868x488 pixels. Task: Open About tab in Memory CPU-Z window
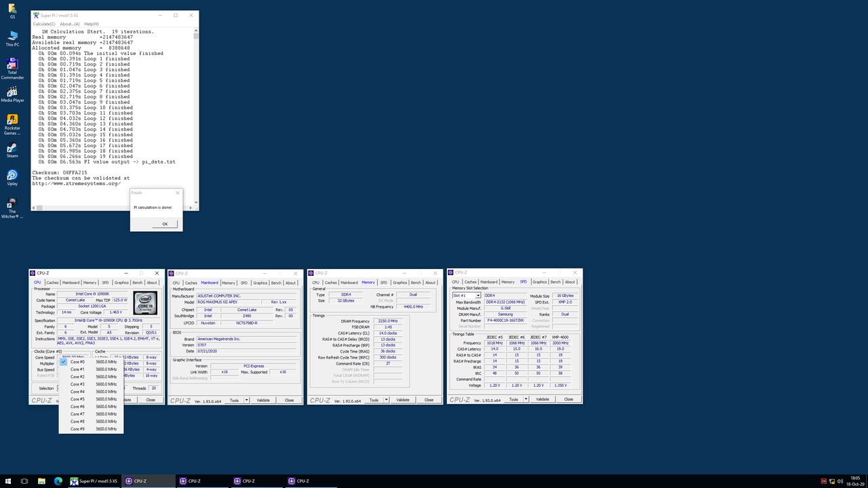430,283
